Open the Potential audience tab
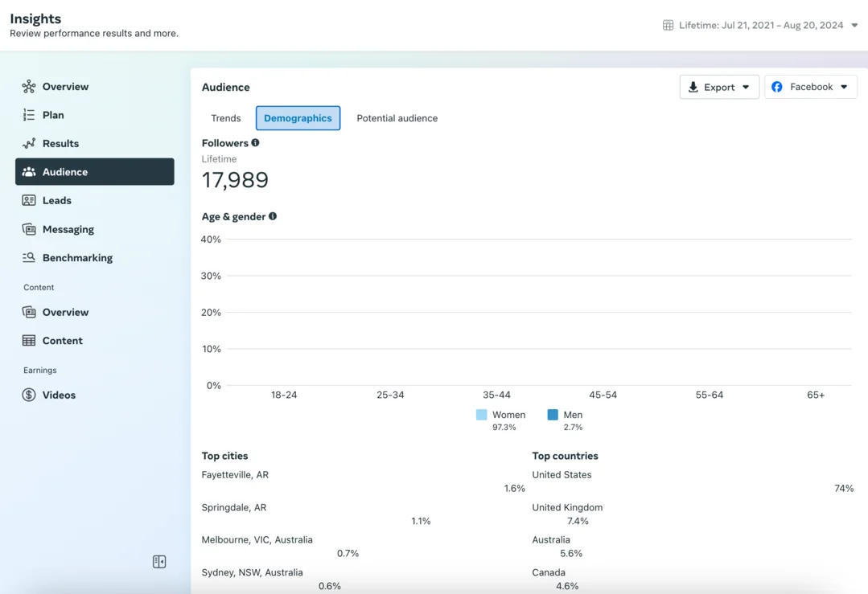868x594 pixels. (397, 118)
